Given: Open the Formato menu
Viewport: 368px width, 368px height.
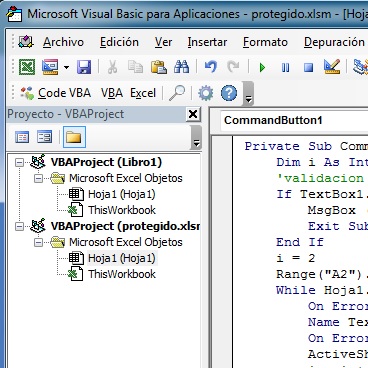Looking at the screenshot, I should pos(265,42).
